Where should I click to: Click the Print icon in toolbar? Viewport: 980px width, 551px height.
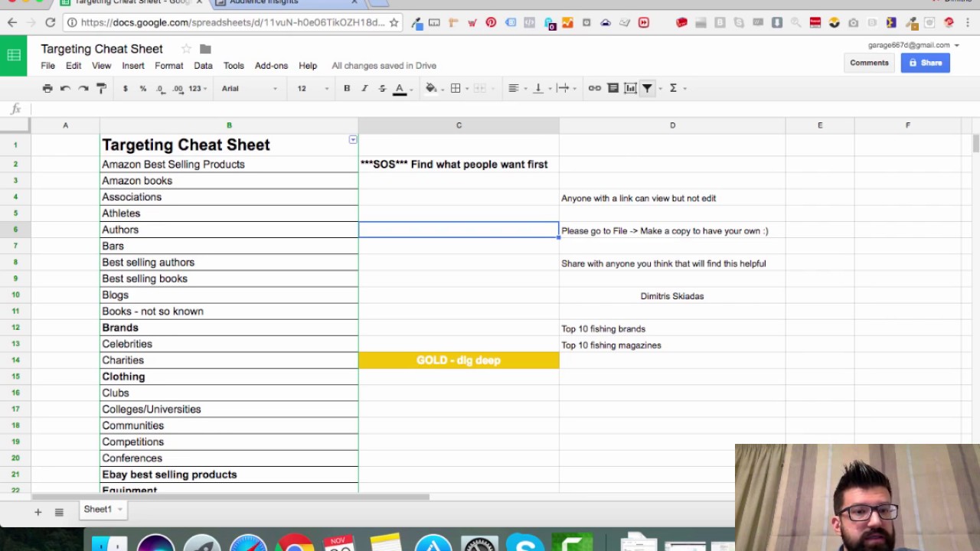click(47, 89)
